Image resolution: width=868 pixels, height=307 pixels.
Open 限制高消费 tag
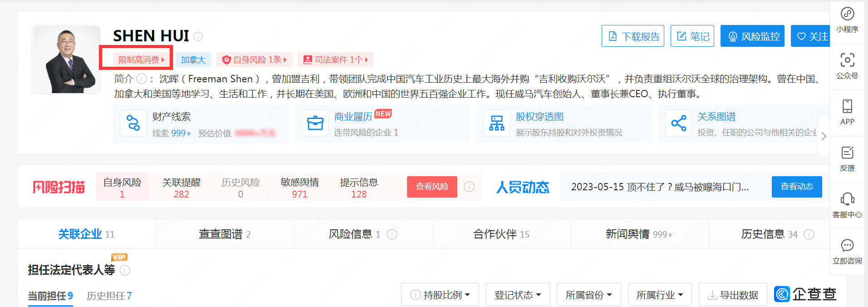pyautogui.click(x=141, y=60)
